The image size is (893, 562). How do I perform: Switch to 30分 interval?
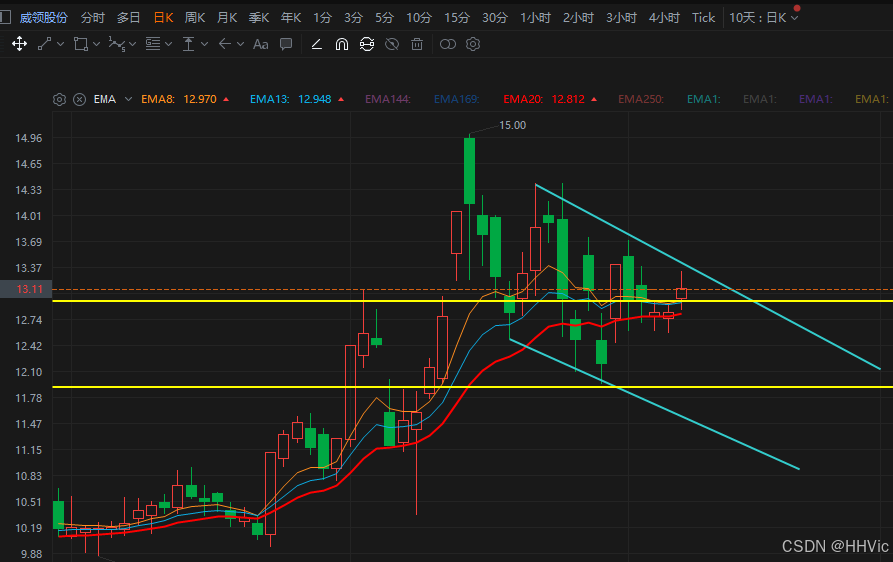[x=495, y=18]
